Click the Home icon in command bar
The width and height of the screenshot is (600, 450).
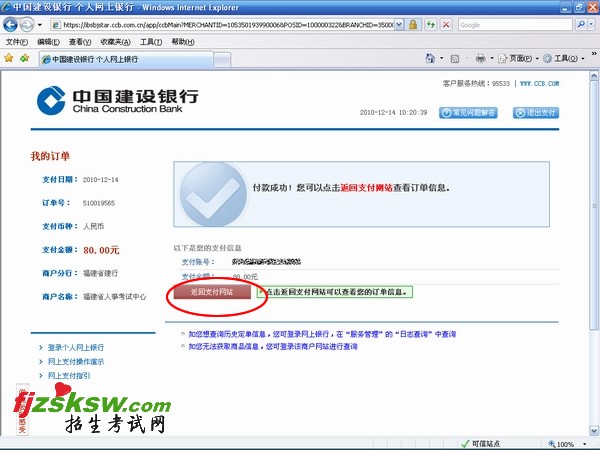coord(431,58)
